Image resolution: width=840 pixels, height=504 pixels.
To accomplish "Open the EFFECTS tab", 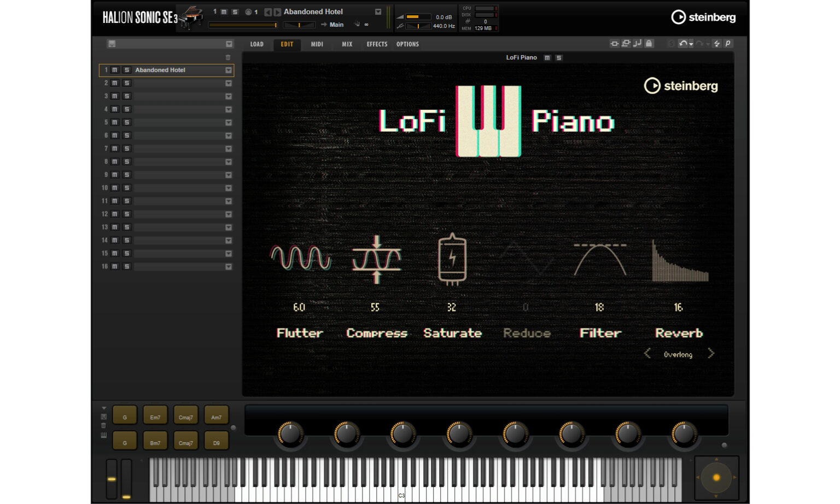I will click(x=377, y=44).
